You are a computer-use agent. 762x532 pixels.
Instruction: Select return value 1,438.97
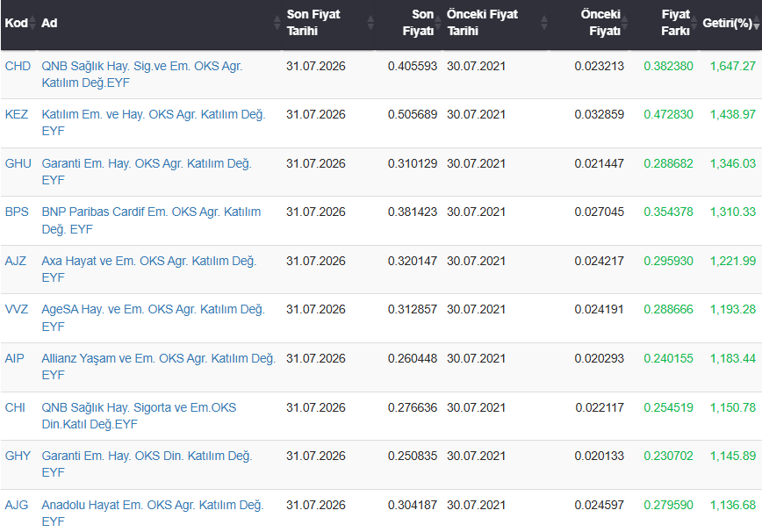(733, 114)
